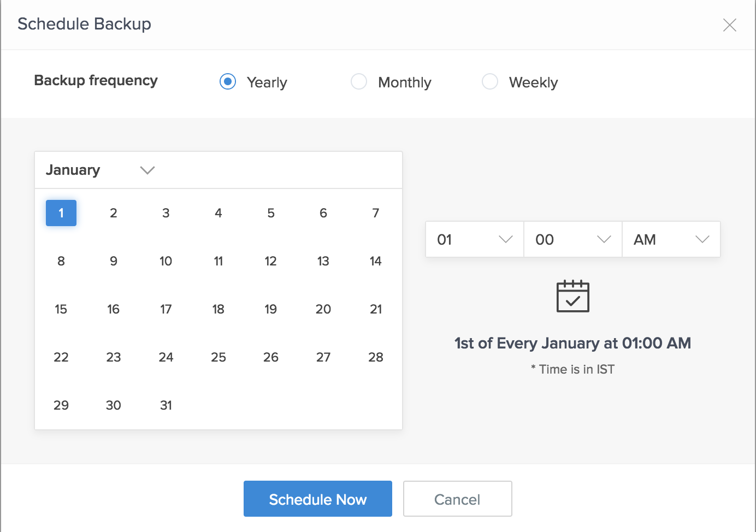The image size is (756, 532).
Task: Select the Yearly backup frequency
Action: (228, 82)
